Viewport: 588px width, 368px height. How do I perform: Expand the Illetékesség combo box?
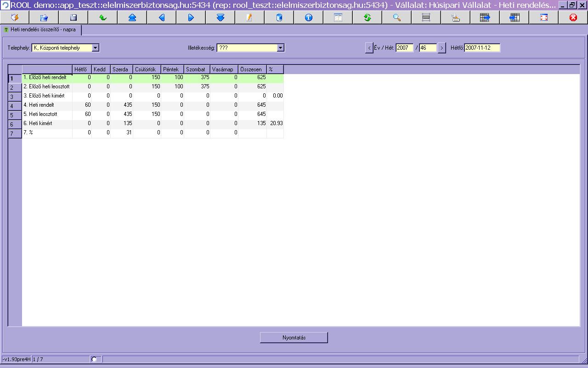[x=281, y=48]
